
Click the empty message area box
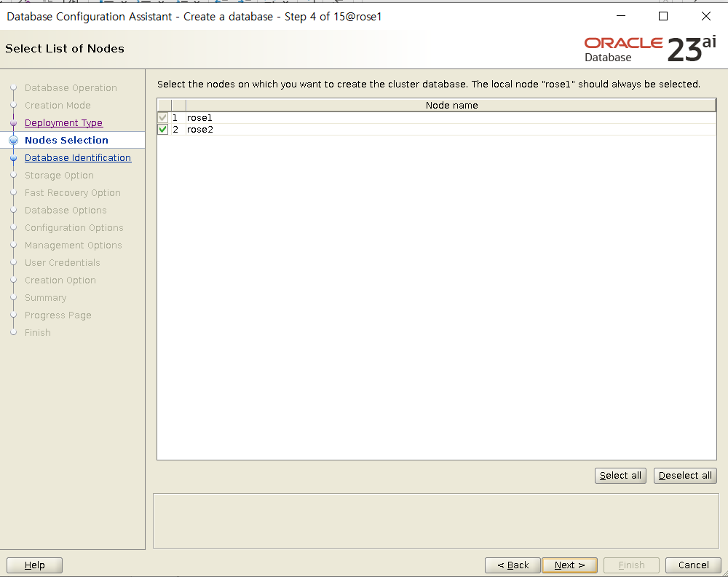[436, 521]
